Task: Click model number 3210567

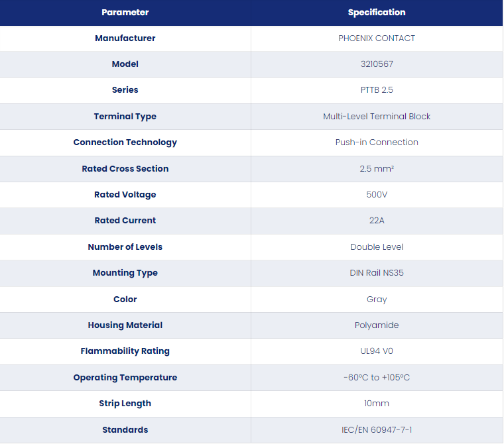Action: click(377, 64)
